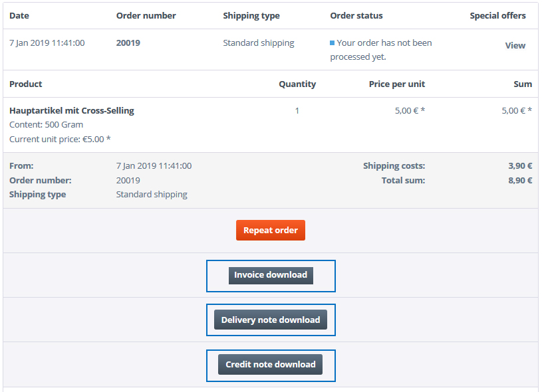The image size is (542, 392).
Task: Select the shipping costs value 3,90 €
Action: pos(520,166)
